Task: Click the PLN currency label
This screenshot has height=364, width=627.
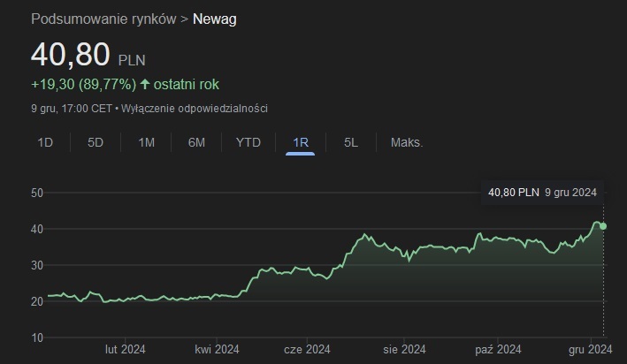Action: pyautogui.click(x=132, y=60)
